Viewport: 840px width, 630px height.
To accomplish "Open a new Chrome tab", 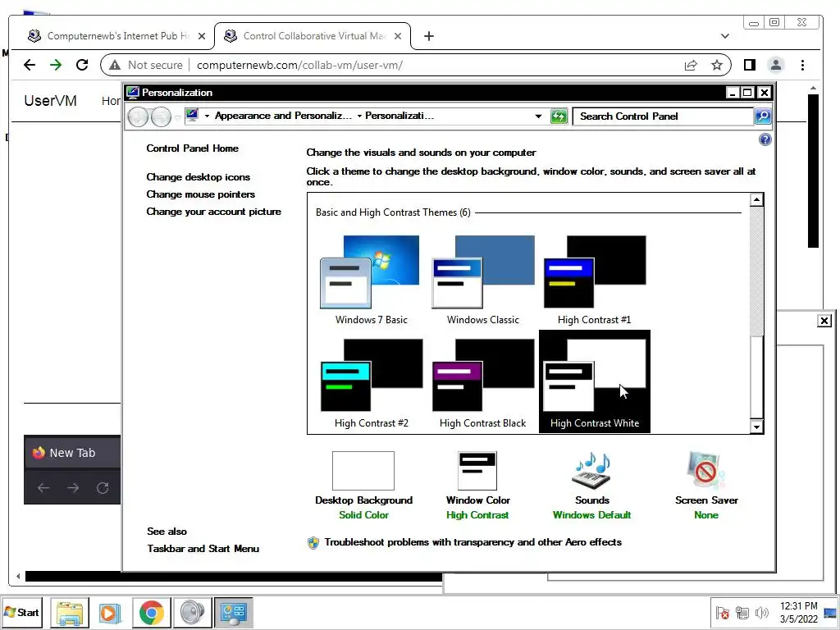I will [x=428, y=36].
